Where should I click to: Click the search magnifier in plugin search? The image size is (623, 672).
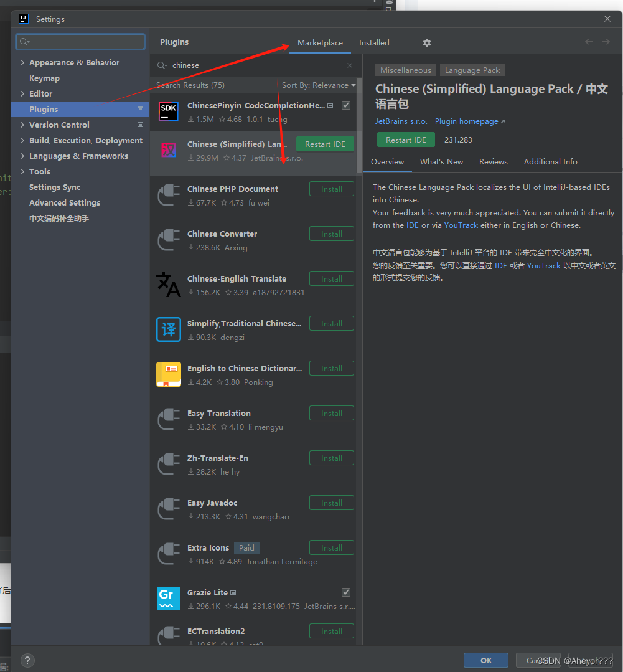[162, 65]
